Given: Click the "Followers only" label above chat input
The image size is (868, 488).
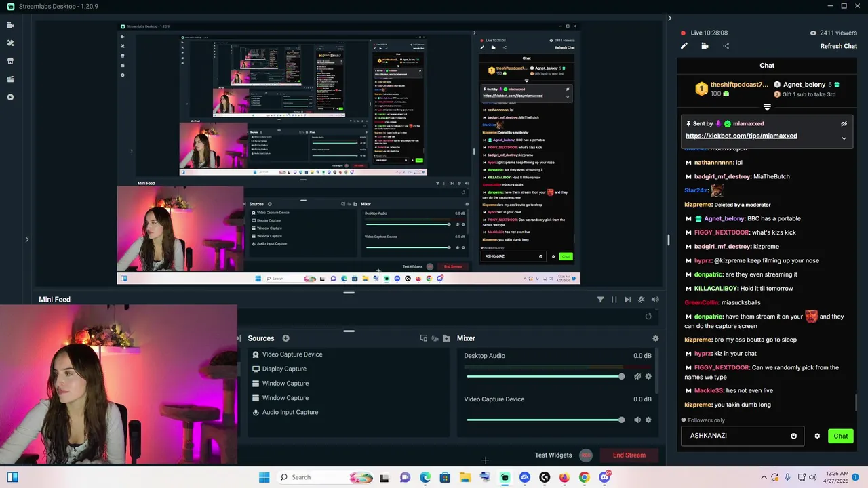Looking at the screenshot, I should (706, 420).
